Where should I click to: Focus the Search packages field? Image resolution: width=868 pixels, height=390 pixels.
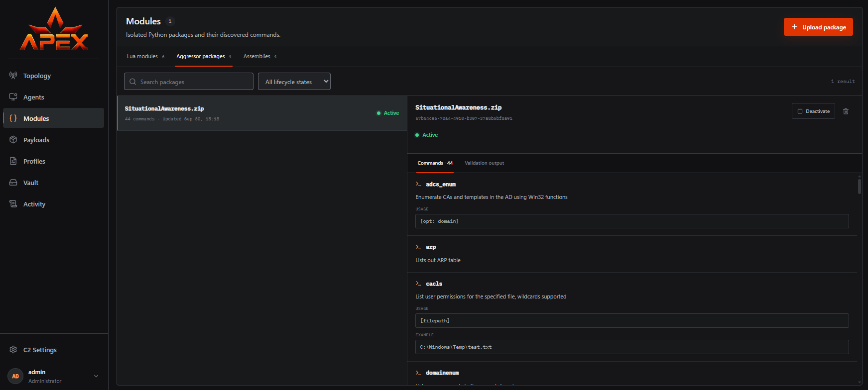pos(189,82)
